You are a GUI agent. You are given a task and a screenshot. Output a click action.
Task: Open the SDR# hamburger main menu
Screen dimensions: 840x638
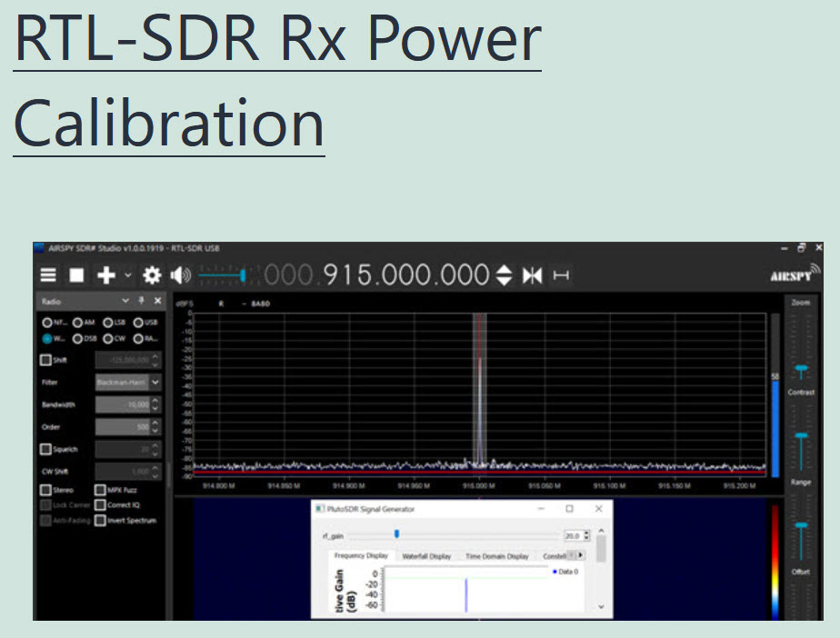(48, 275)
